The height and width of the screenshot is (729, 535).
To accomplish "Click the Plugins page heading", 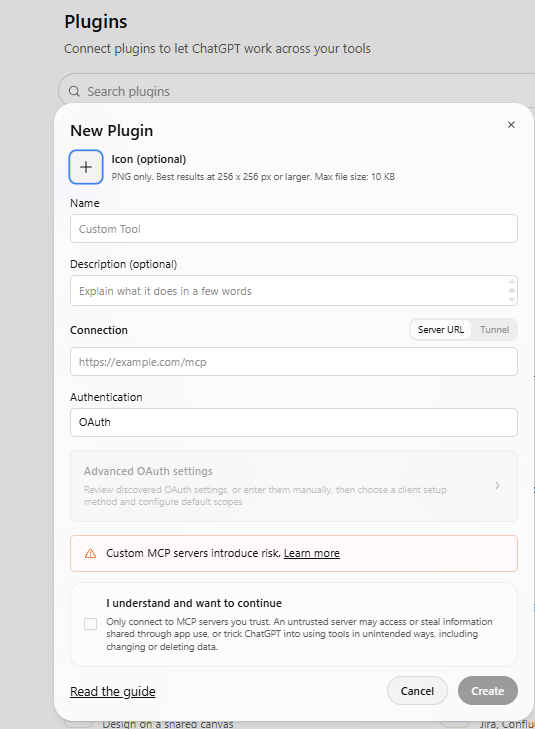I will click(96, 22).
